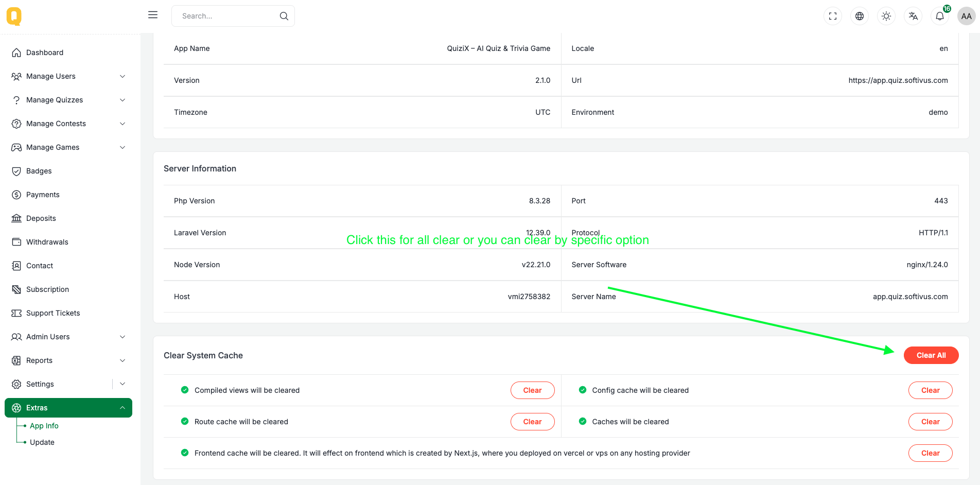Toggle the light/dark theme sun icon
Screen dimensions: 980x485
[886, 16]
